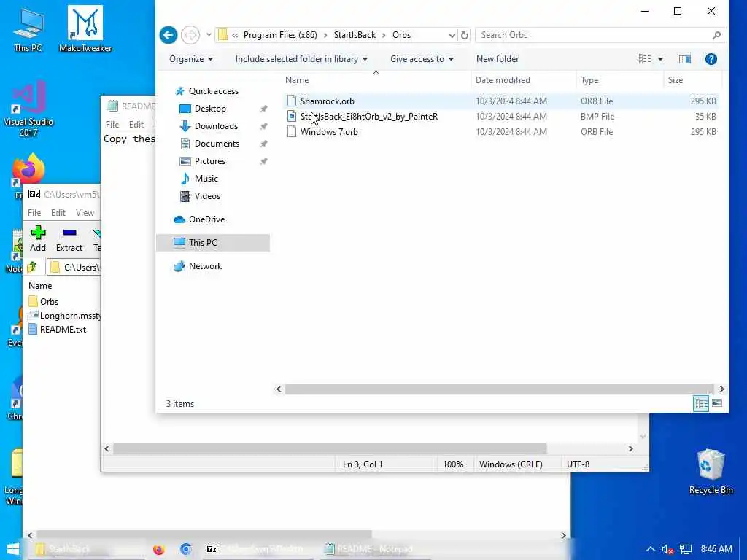Open Desktop in navigation pane
The height and width of the screenshot is (560, 747).
click(x=210, y=109)
